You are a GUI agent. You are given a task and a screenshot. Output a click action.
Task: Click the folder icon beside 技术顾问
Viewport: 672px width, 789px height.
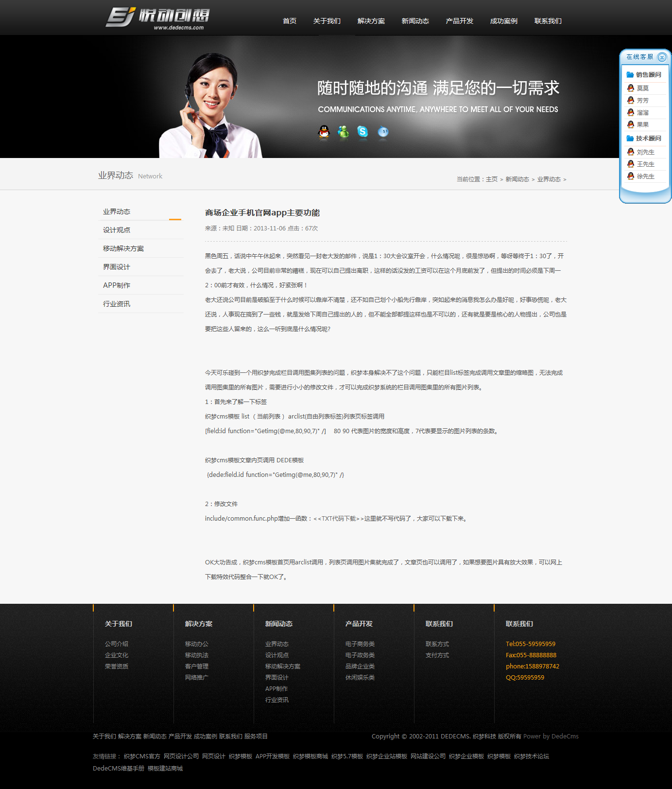click(630, 139)
